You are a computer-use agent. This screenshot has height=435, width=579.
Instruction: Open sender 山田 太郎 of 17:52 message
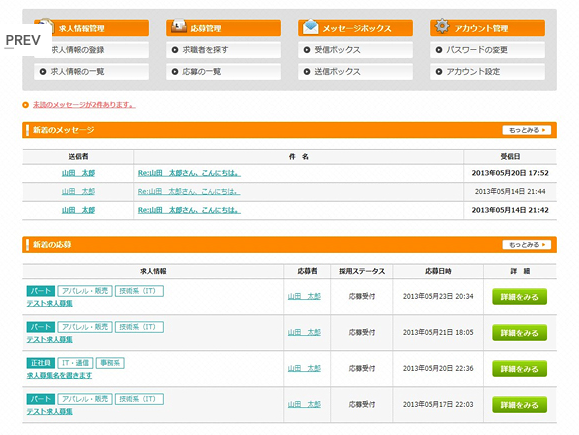(x=78, y=173)
